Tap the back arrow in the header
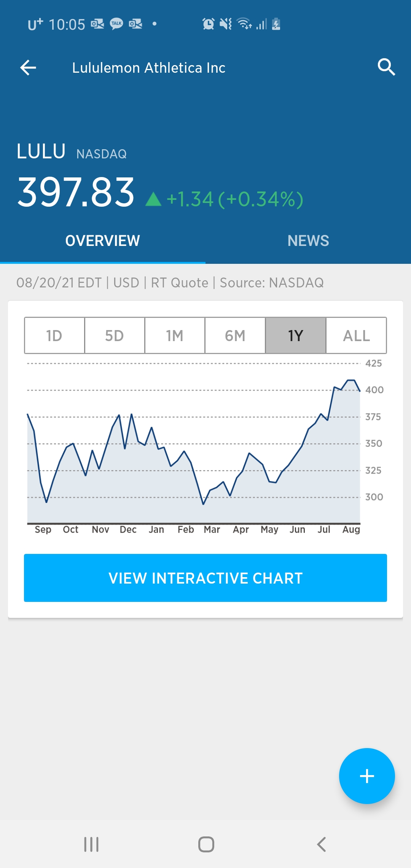 tap(28, 68)
